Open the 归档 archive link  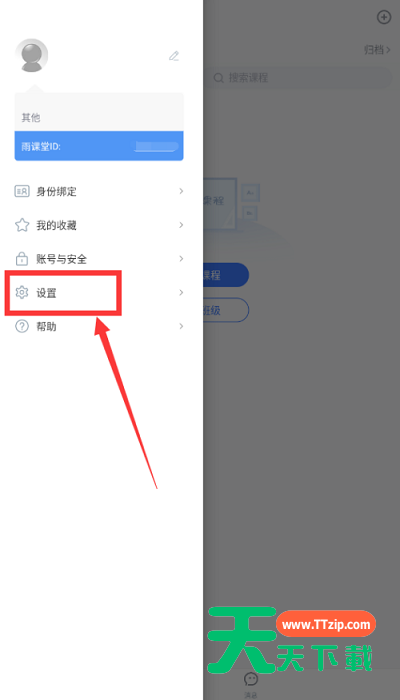click(x=377, y=50)
